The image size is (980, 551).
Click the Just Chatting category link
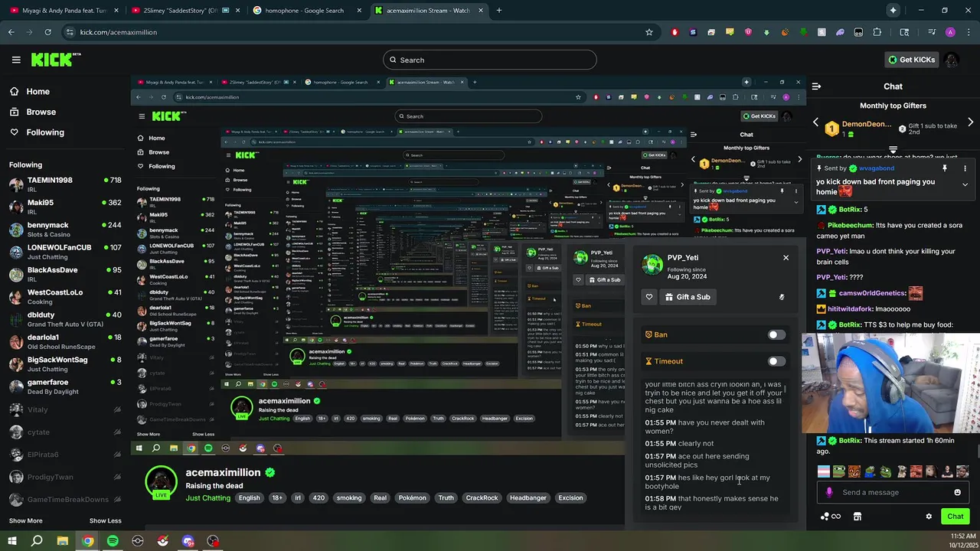(207, 498)
